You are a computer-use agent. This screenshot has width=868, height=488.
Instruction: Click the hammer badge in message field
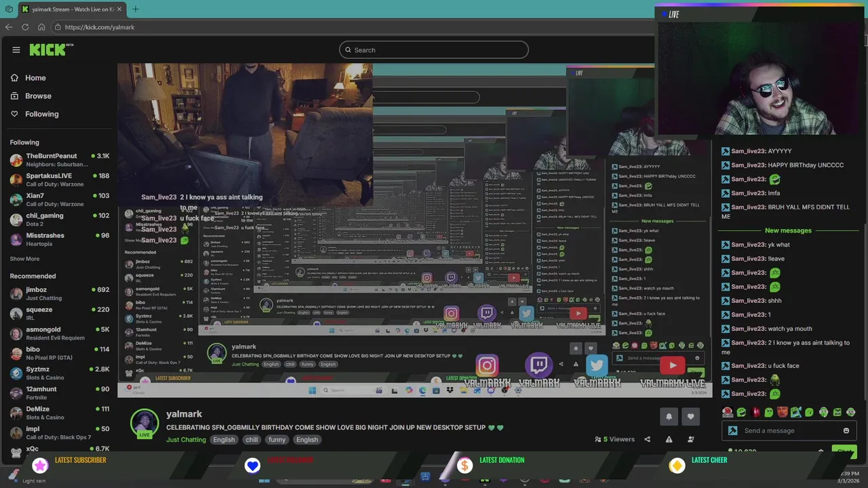pos(732,430)
